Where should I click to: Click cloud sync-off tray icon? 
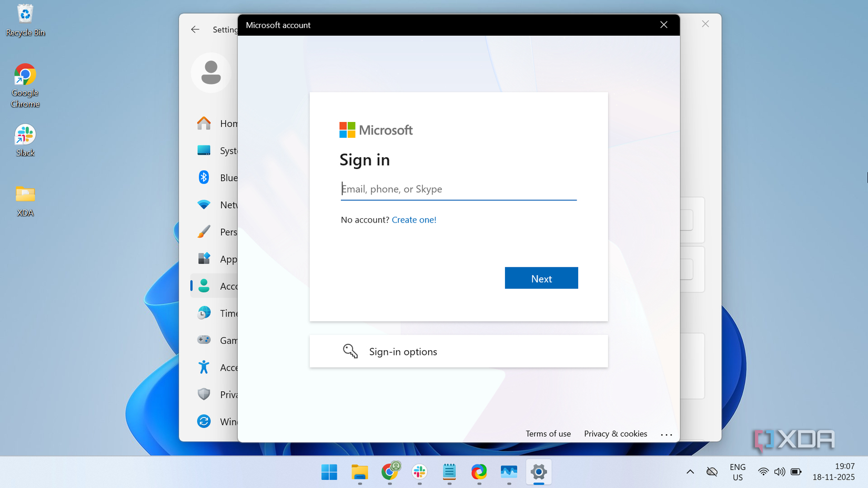coord(712,472)
